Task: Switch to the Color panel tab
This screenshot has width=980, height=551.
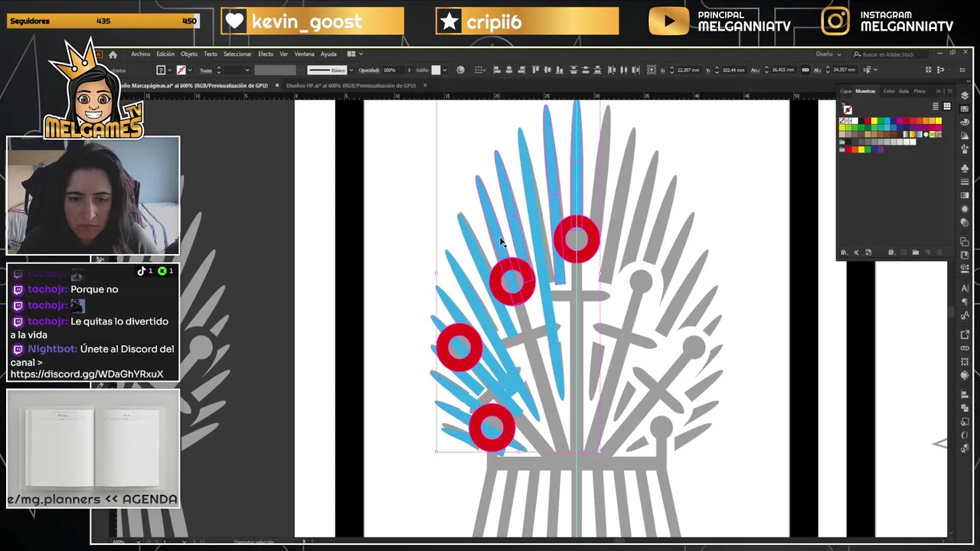Action: click(889, 91)
